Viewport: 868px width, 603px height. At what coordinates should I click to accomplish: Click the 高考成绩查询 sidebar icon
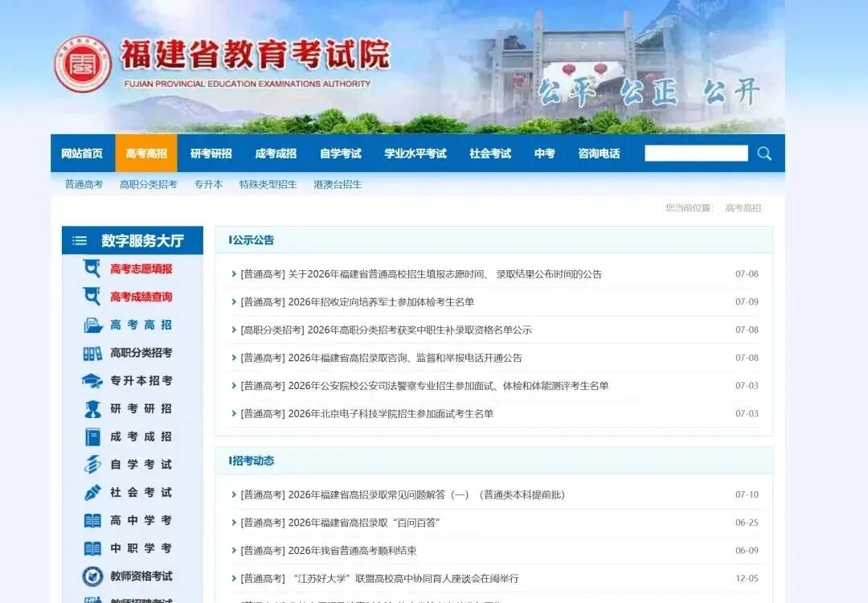(x=92, y=296)
